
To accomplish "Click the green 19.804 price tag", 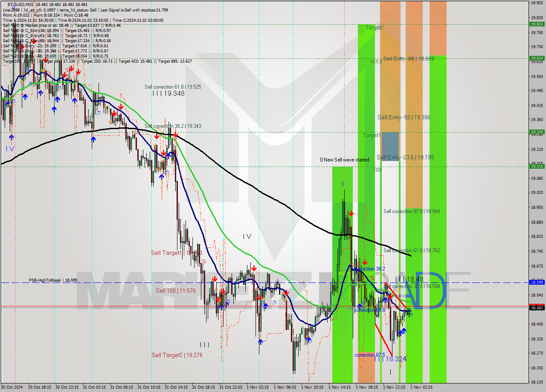I will point(537,24).
